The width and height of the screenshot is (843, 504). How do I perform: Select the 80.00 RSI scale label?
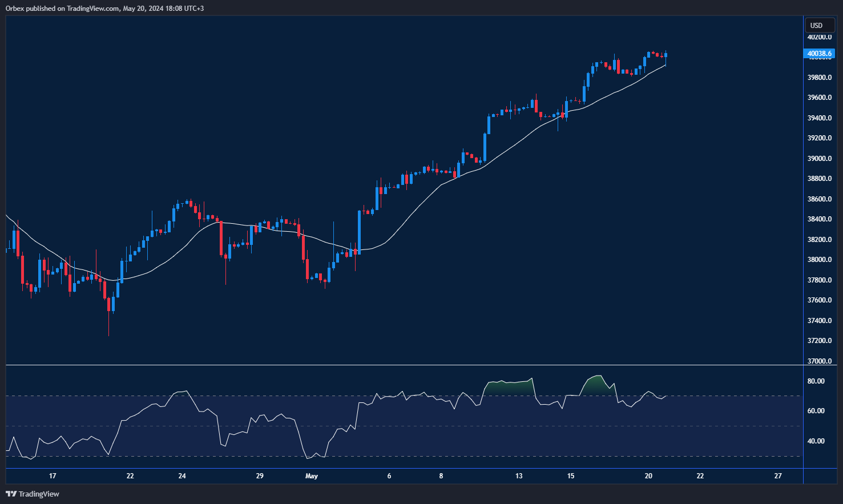[x=816, y=381]
